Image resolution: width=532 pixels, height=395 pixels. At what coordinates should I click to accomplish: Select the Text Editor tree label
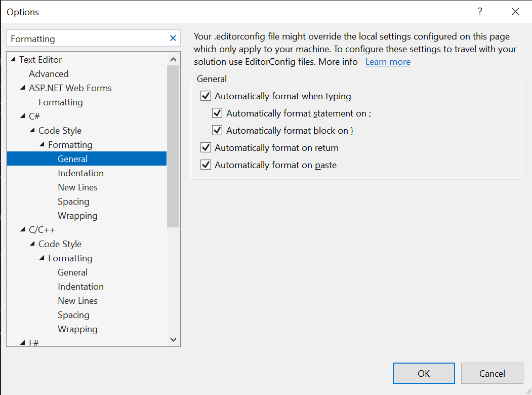click(x=40, y=59)
